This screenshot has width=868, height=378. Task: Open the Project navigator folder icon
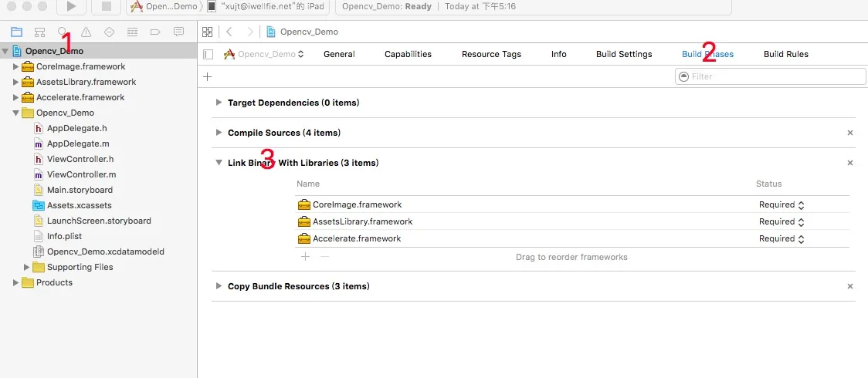tap(17, 32)
